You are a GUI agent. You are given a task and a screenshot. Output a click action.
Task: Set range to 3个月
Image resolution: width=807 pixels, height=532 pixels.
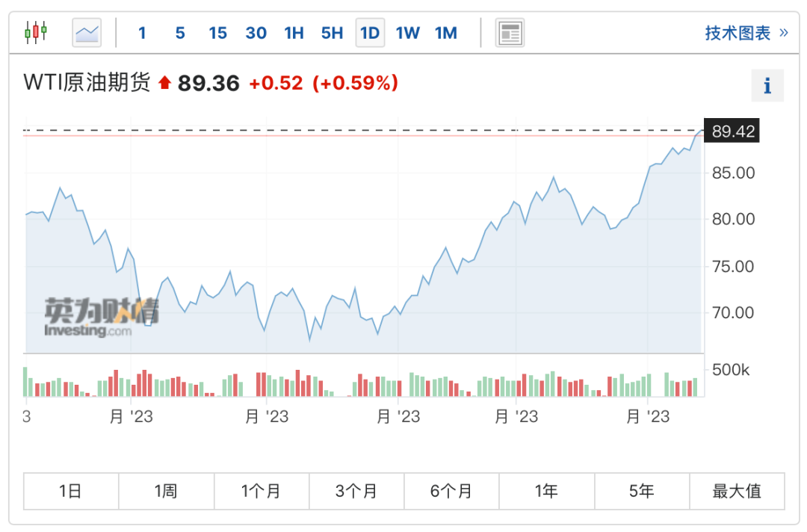point(356,492)
